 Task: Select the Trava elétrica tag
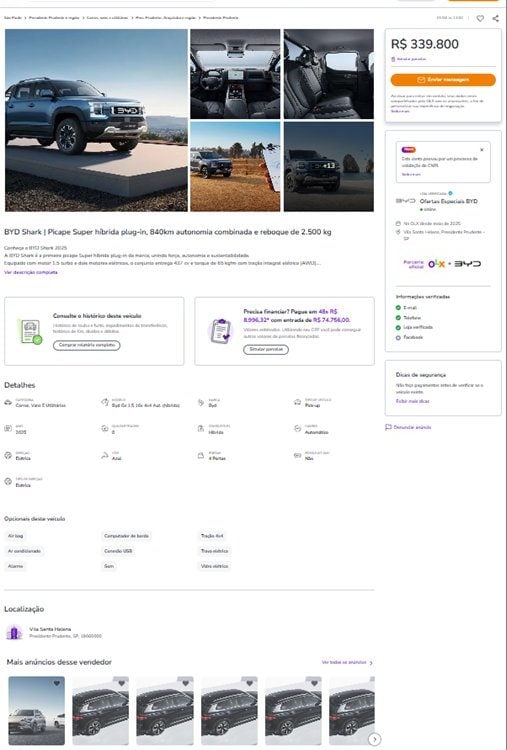coord(214,551)
